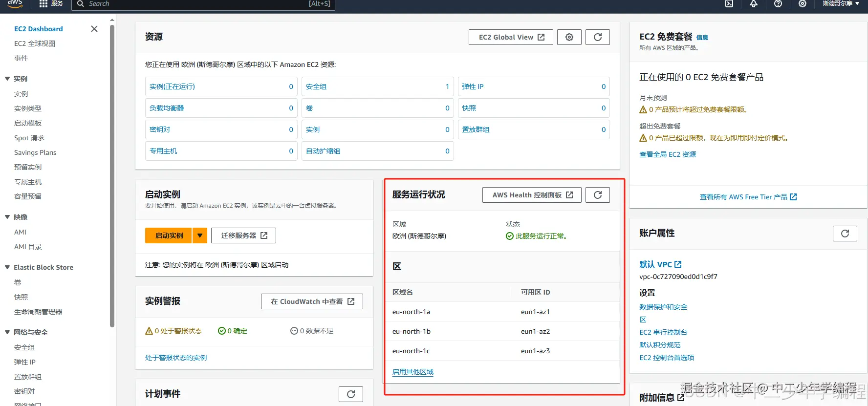Open 数据保护和安全 settings link
Image resolution: width=868 pixels, height=406 pixels.
click(663, 307)
